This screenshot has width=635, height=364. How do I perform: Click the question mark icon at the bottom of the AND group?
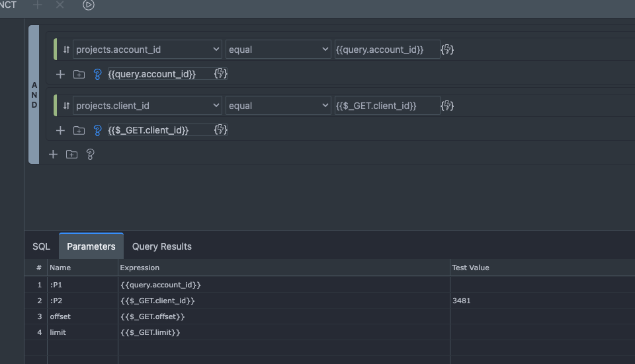point(90,155)
